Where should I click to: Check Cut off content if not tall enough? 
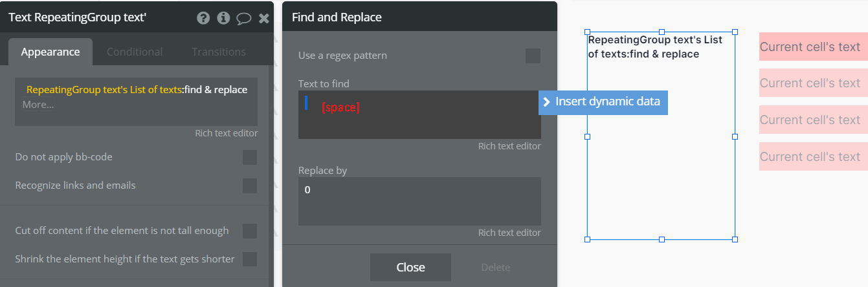tap(250, 231)
